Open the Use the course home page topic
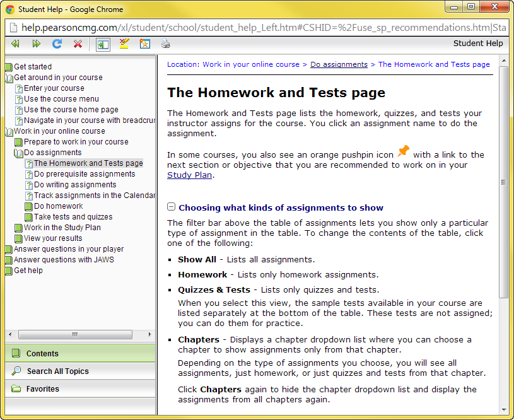 [x=67, y=110]
